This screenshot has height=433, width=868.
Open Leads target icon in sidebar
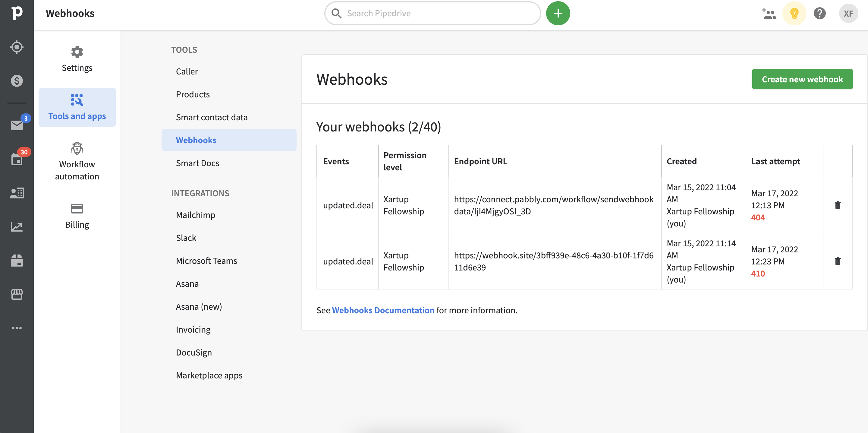[x=17, y=47]
